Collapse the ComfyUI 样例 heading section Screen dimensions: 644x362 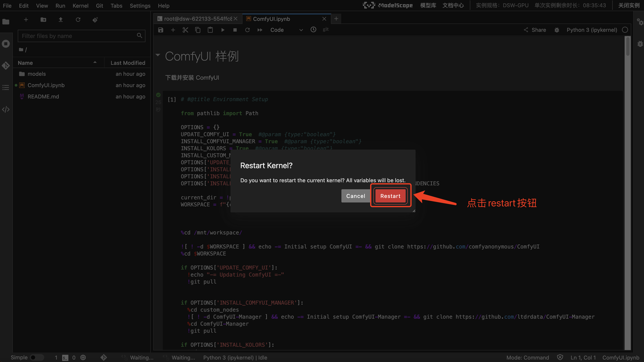[x=158, y=55]
